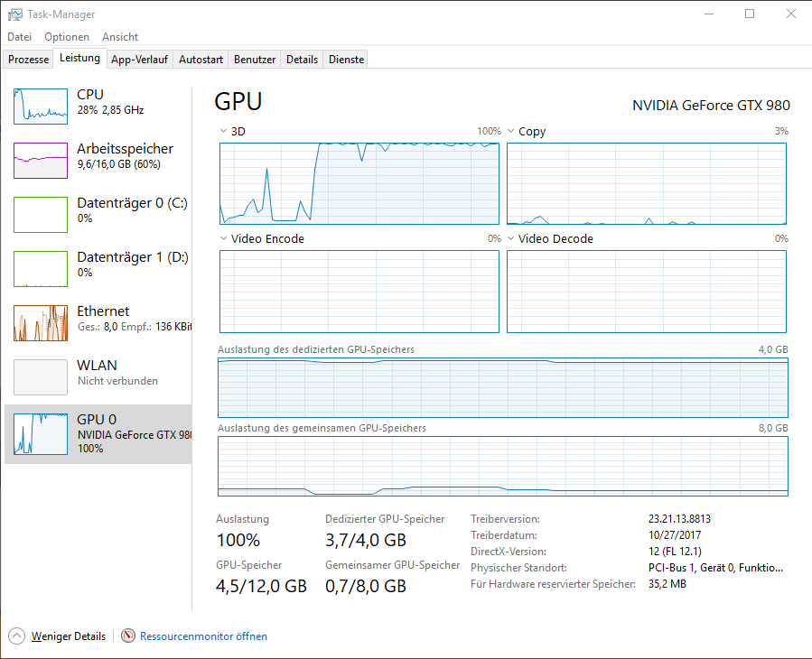The width and height of the screenshot is (812, 659).
Task: Switch to the Details tab
Action: (x=302, y=60)
